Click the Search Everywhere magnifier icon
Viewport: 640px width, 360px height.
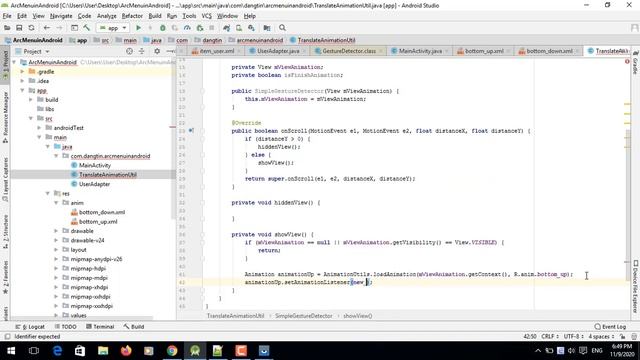pyautogui.click(x=282, y=28)
